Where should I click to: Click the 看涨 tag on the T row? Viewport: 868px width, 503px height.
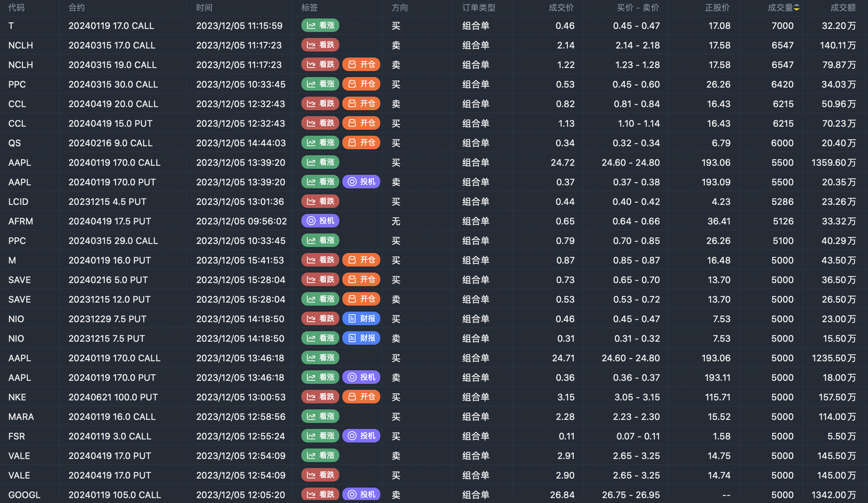(x=320, y=26)
